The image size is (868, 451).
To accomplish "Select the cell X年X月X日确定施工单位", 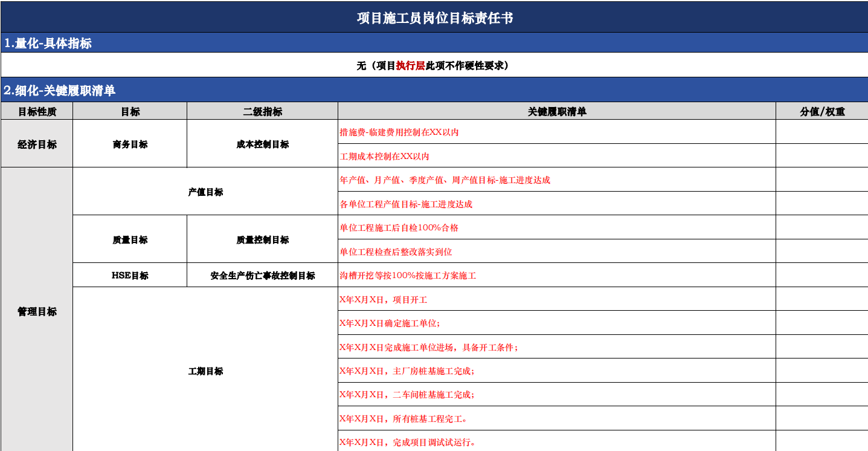I will pyautogui.click(x=557, y=323).
